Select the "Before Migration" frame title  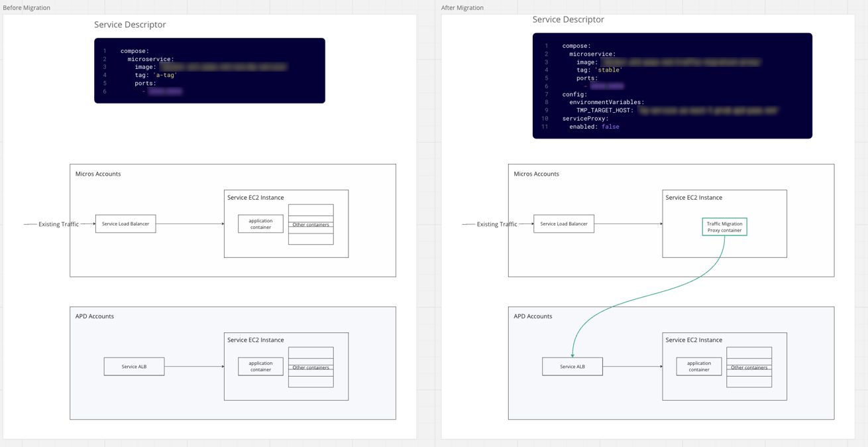click(27, 8)
